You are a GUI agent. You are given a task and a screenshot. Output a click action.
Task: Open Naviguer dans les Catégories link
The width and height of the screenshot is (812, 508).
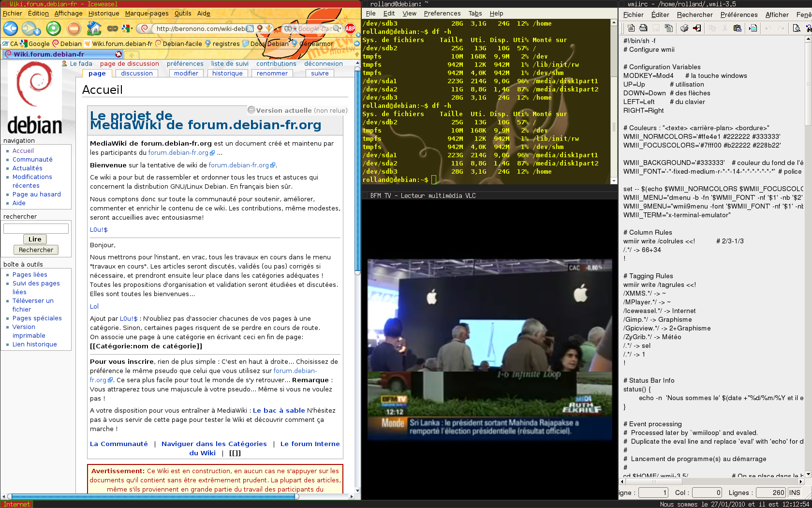coord(214,444)
